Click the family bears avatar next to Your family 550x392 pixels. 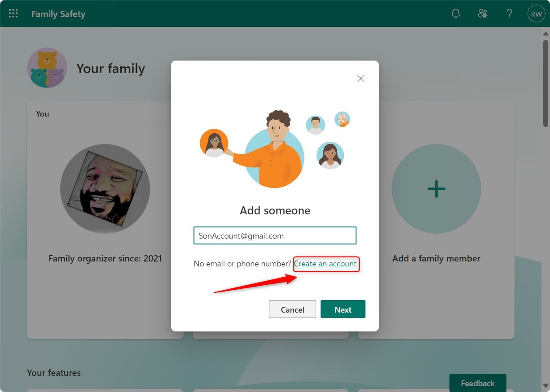47,68
